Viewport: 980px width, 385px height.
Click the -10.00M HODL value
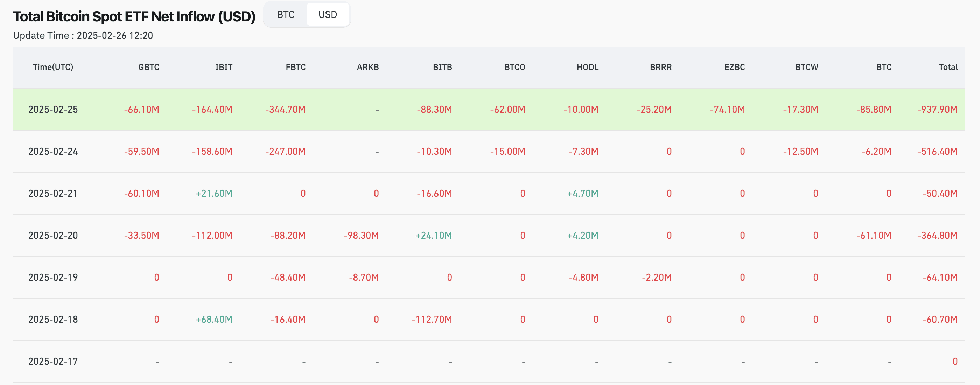click(x=581, y=110)
